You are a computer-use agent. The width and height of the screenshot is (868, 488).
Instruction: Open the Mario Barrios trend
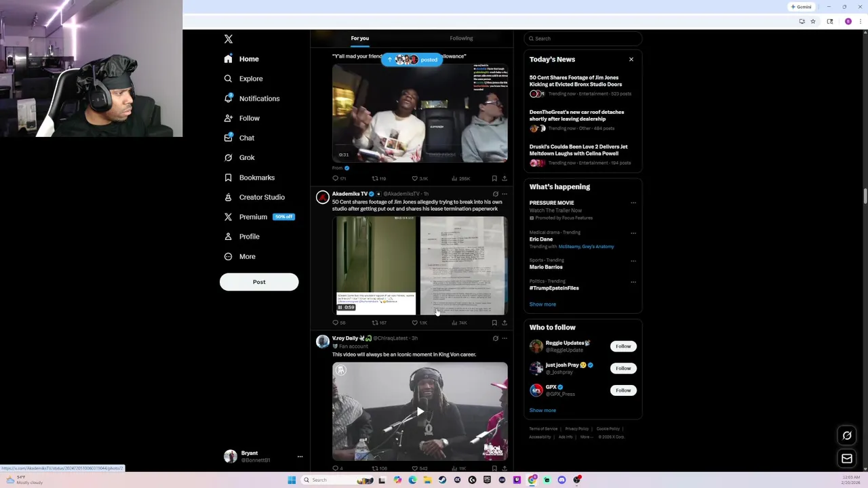[x=546, y=267]
